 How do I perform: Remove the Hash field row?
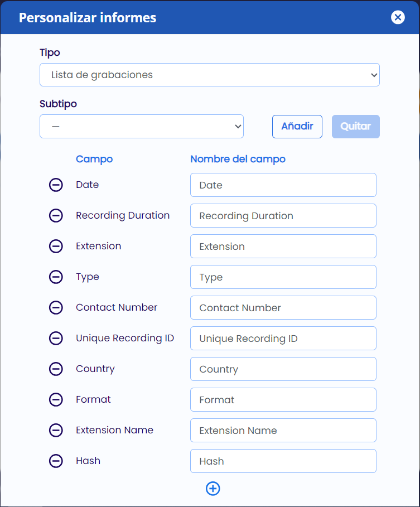point(56,461)
